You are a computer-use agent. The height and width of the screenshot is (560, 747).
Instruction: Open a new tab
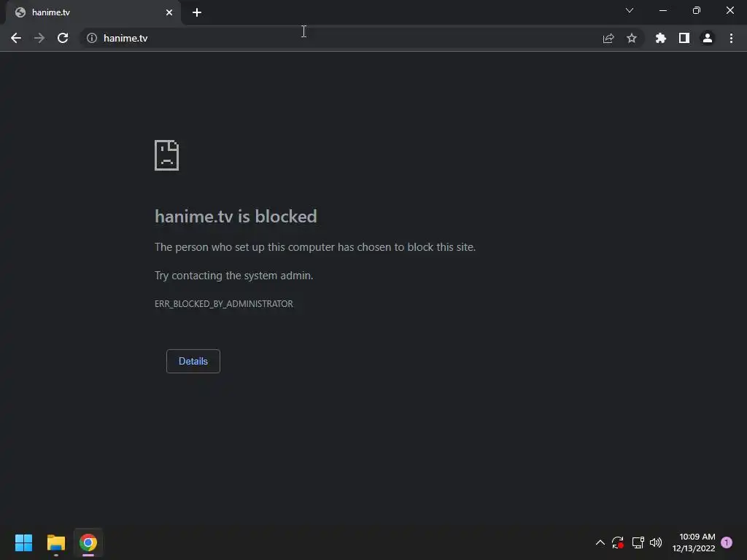[x=197, y=12]
